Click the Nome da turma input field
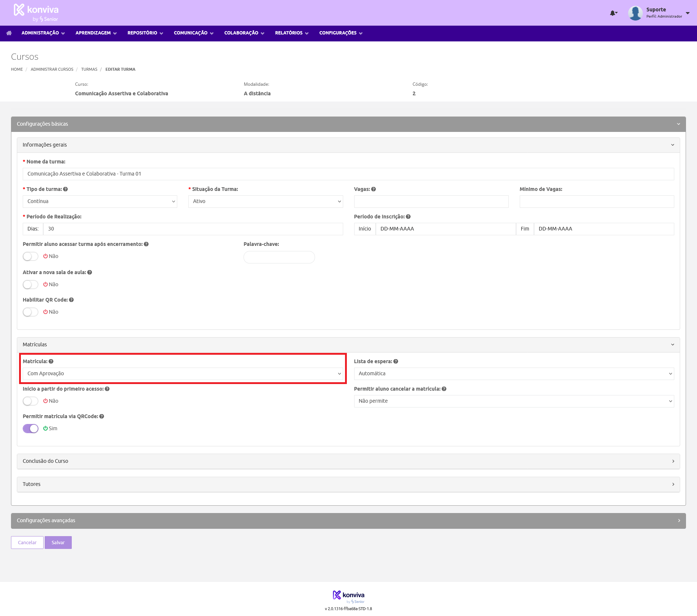 click(348, 174)
